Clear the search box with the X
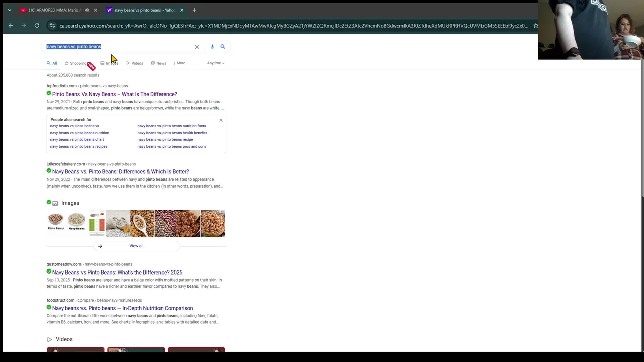The image size is (644, 362). 197,47
